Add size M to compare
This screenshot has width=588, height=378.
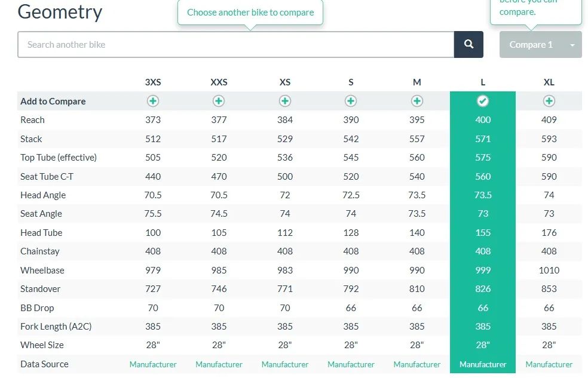tap(417, 101)
